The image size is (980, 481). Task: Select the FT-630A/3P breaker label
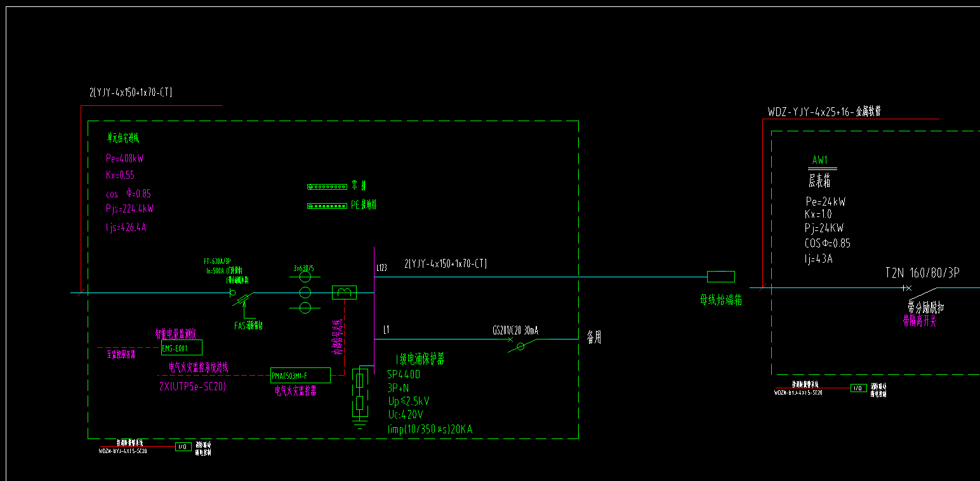pos(218,261)
